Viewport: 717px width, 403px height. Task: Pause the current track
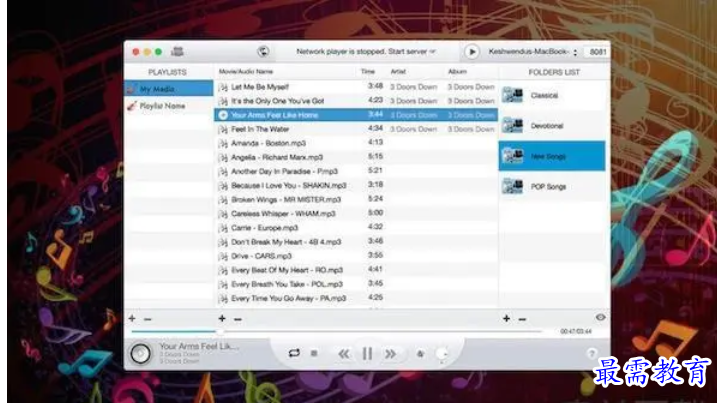pos(367,354)
